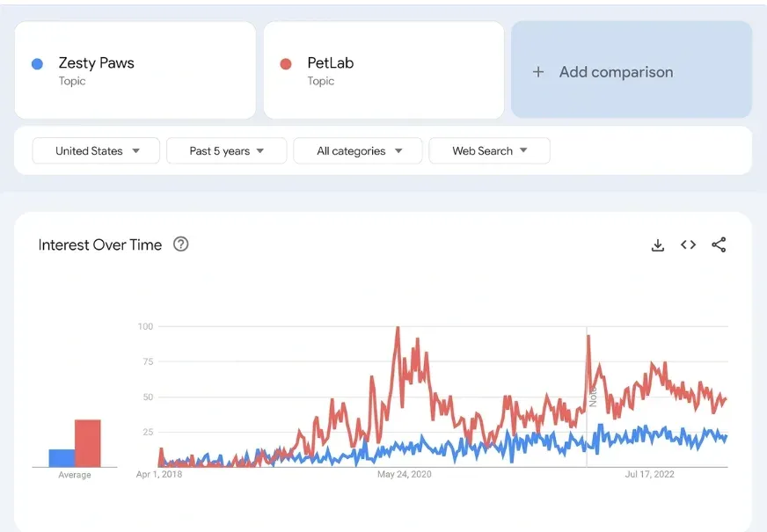The image size is (767, 532).
Task: Click the plus icon to add comparison
Action: pyautogui.click(x=538, y=72)
